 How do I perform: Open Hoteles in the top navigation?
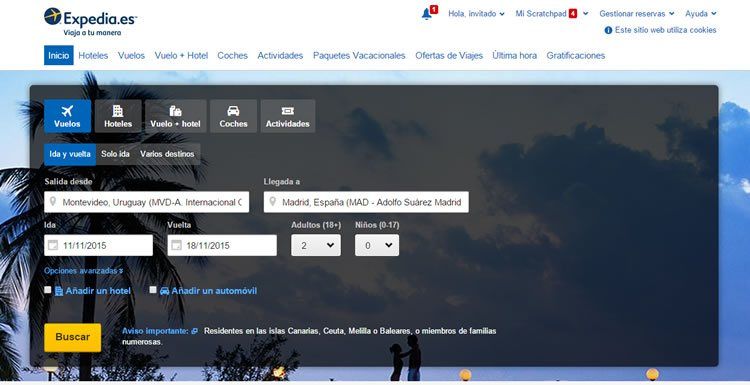(x=93, y=55)
